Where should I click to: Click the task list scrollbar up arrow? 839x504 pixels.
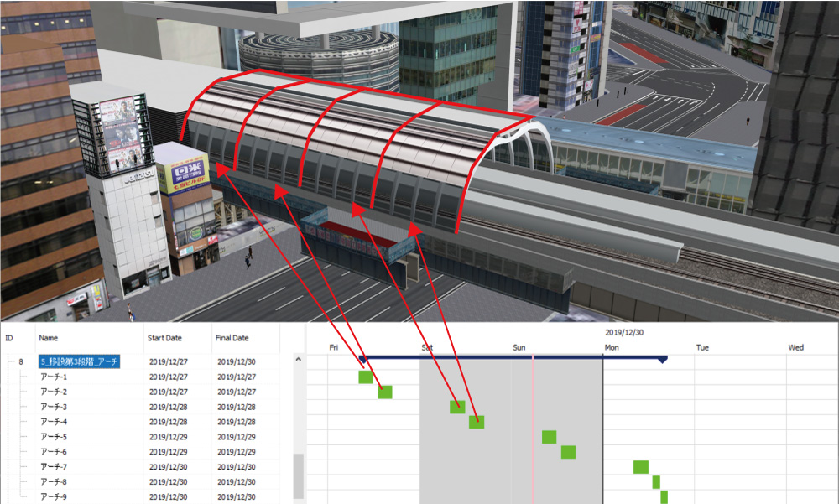pyautogui.click(x=299, y=360)
